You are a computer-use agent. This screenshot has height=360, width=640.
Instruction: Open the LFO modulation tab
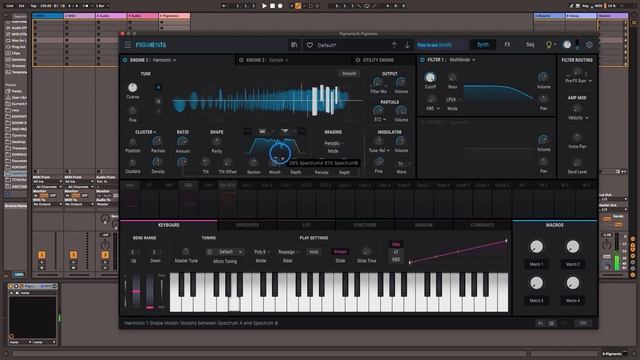(x=306, y=225)
